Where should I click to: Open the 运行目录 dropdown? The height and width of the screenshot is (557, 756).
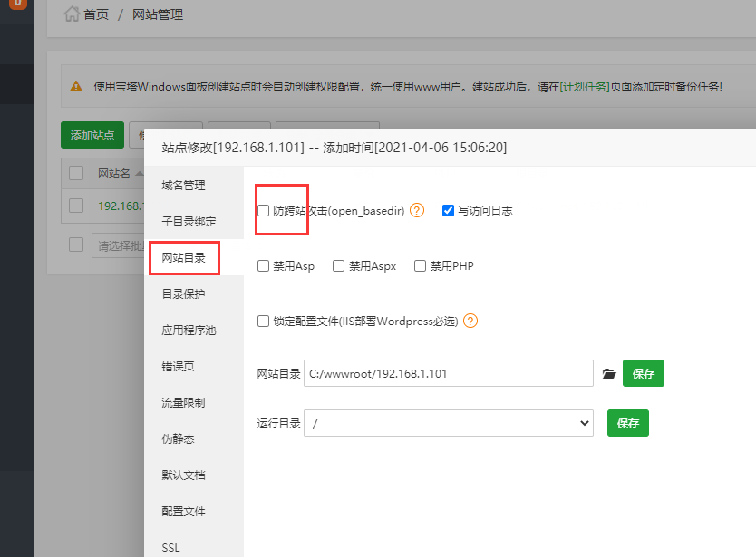[x=449, y=423]
